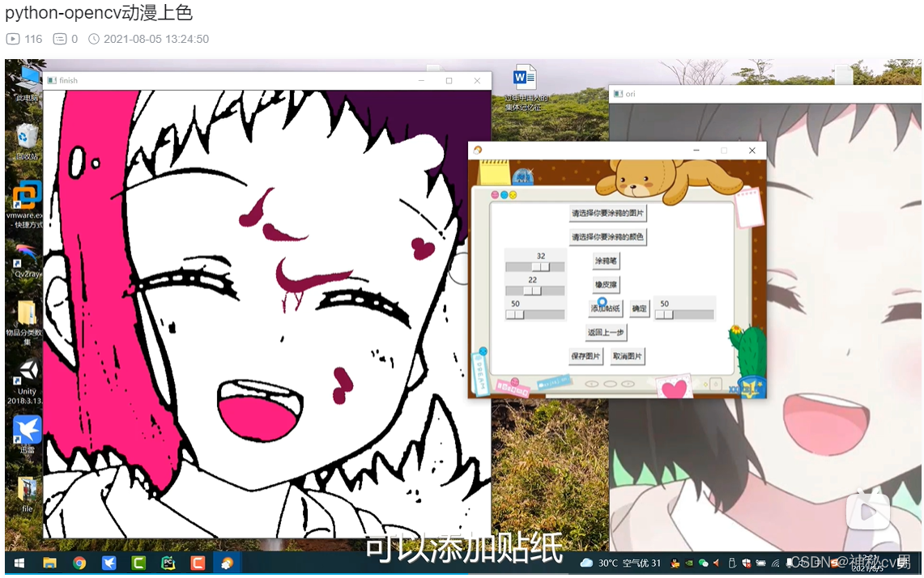Switch to the 橡皮擦 eraser tool

pos(605,284)
